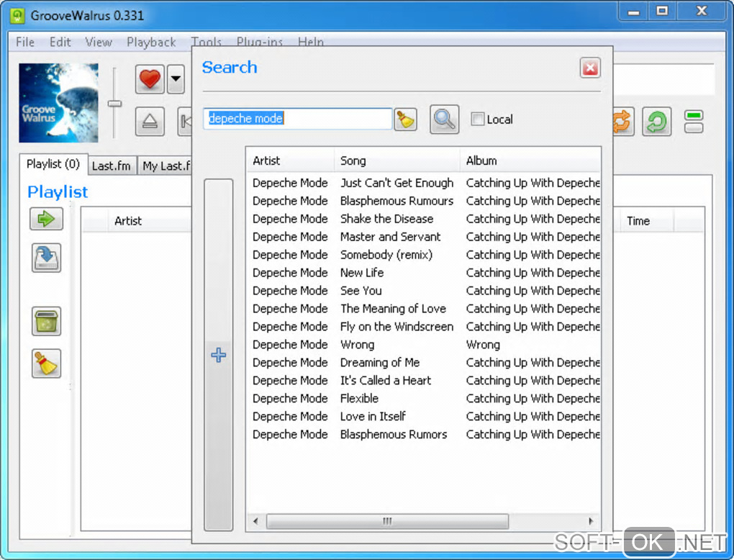734x560 pixels.
Task: Select the song 'Blasphemous Rumours'
Action: [x=397, y=200]
